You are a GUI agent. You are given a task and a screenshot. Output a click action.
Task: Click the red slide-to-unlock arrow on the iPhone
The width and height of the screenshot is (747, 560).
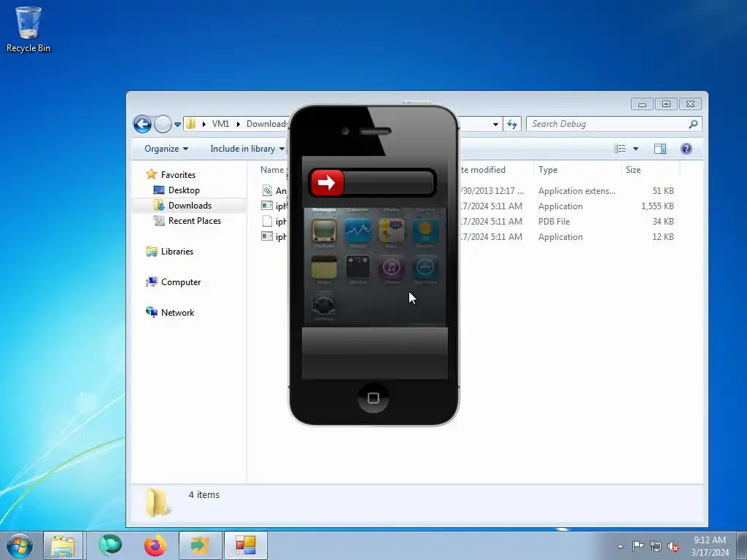(x=328, y=182)
